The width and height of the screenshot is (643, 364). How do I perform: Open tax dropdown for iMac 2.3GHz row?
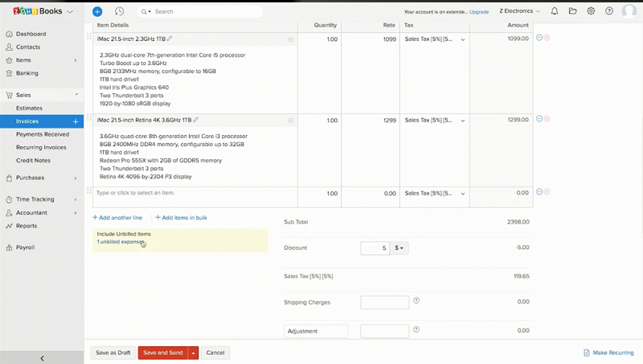[463, 39]
